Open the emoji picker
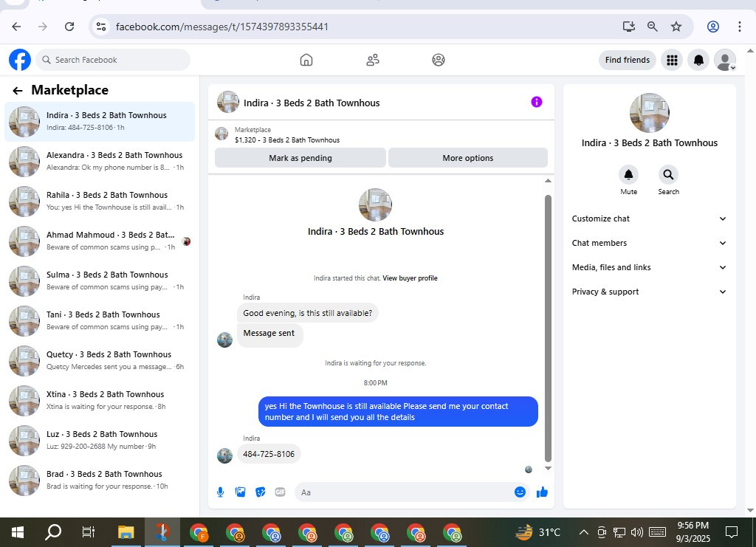The height and width of the screenshot is (547, 756). [520, 492]
